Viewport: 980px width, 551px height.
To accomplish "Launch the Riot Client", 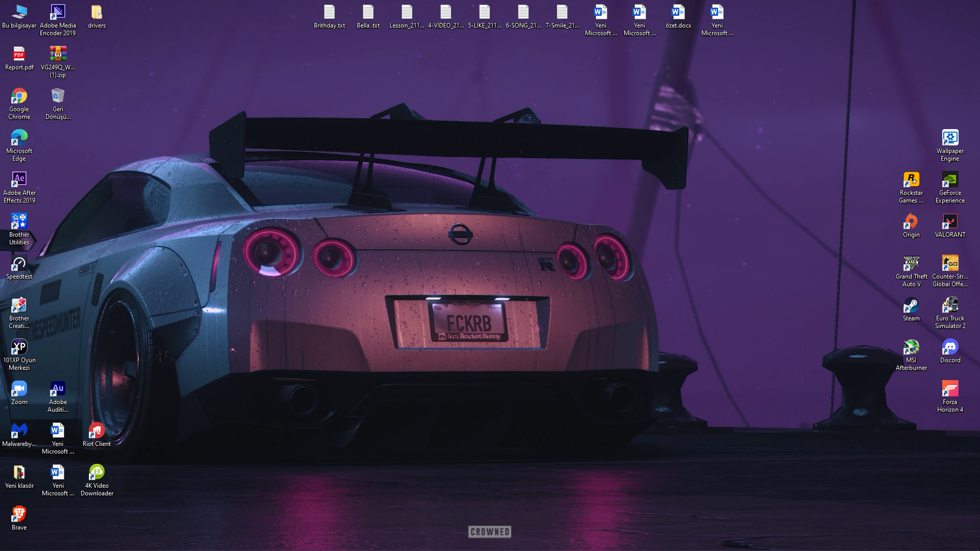I will 96,430.
